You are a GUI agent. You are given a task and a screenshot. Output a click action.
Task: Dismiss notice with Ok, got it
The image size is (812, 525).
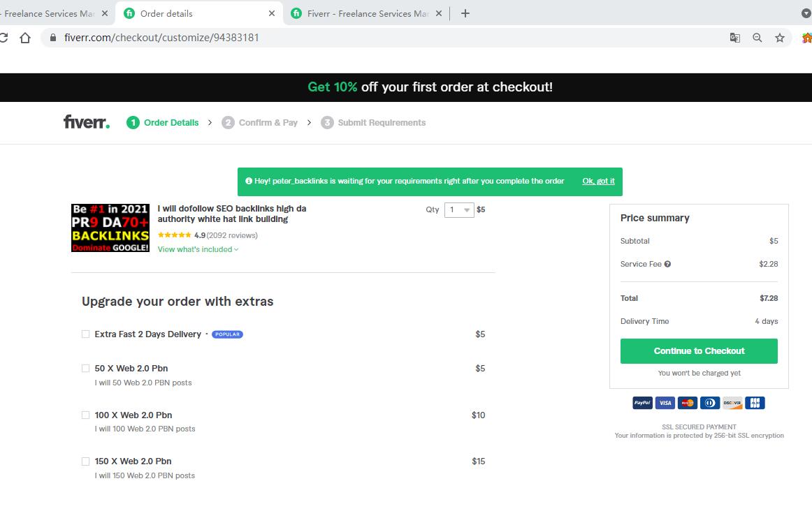click(x=598, y=181)
